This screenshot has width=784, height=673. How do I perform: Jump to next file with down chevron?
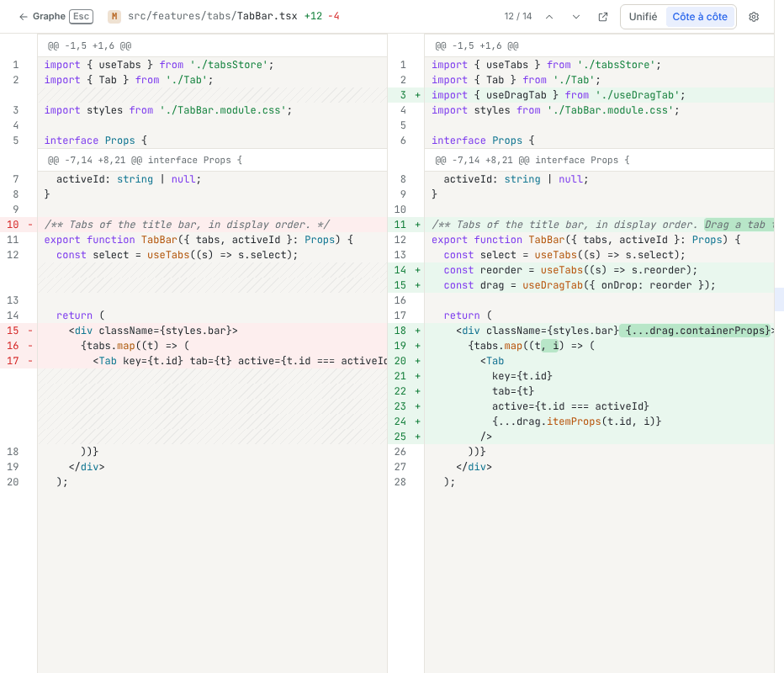pyautogui.click(x=576, y=17)
